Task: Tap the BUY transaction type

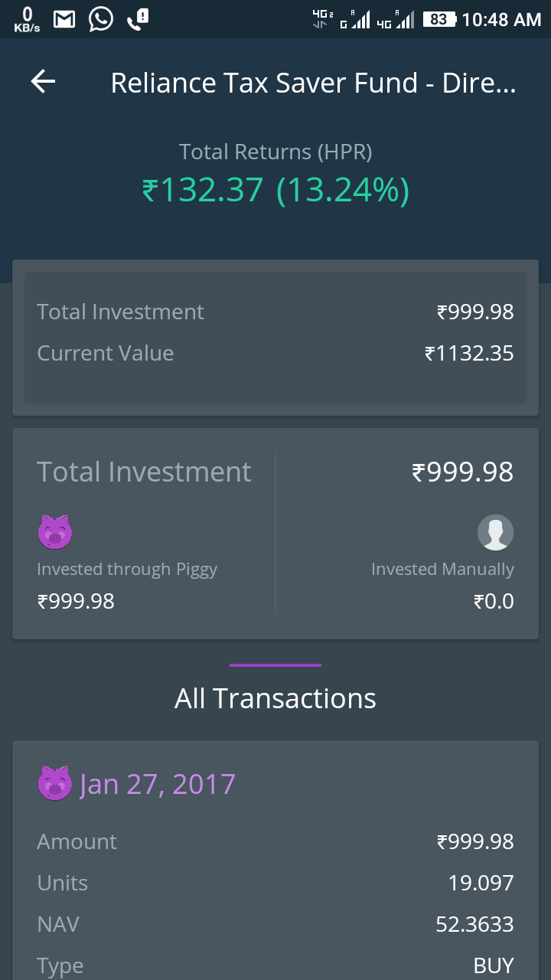Action: click(x=494, y=965)
